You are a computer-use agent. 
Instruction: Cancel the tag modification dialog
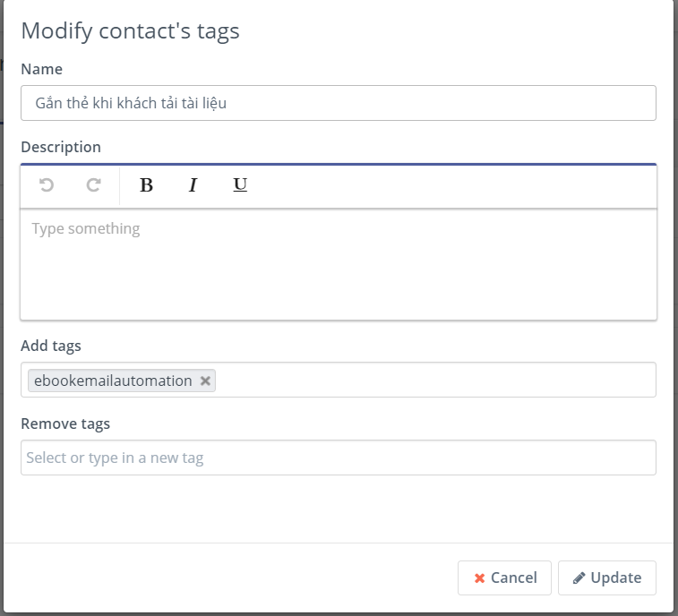pos(502,578)
